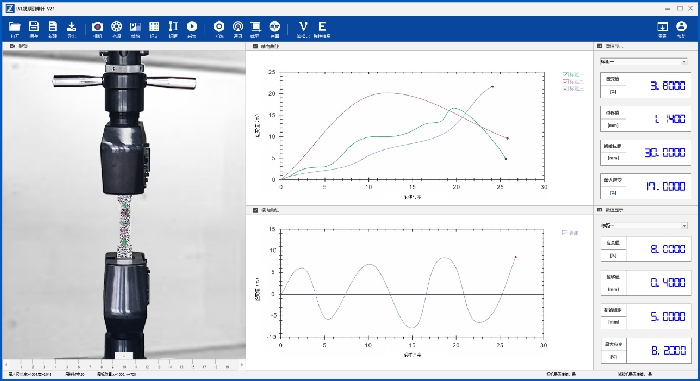Click the radar signal icon
This screenshot has width=700, height=381.
(238, 29)
